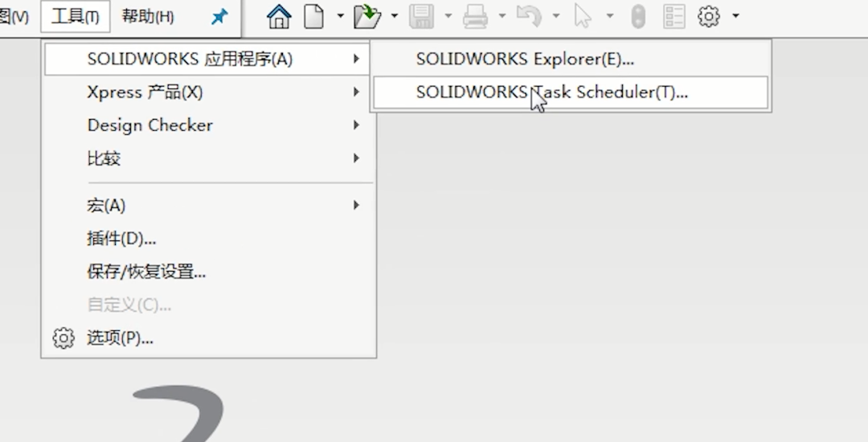Expand the Print dropdown arrow
The image size is (868, 442).
coord(502,16)
